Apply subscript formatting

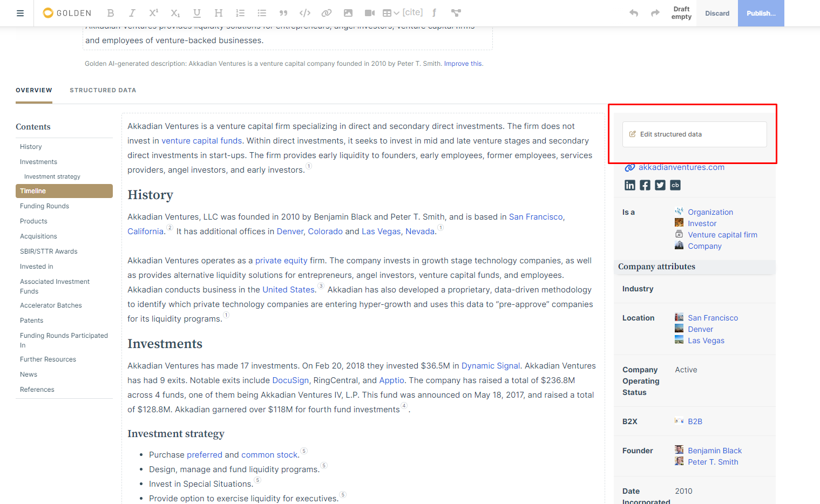[x=175, y=13]
